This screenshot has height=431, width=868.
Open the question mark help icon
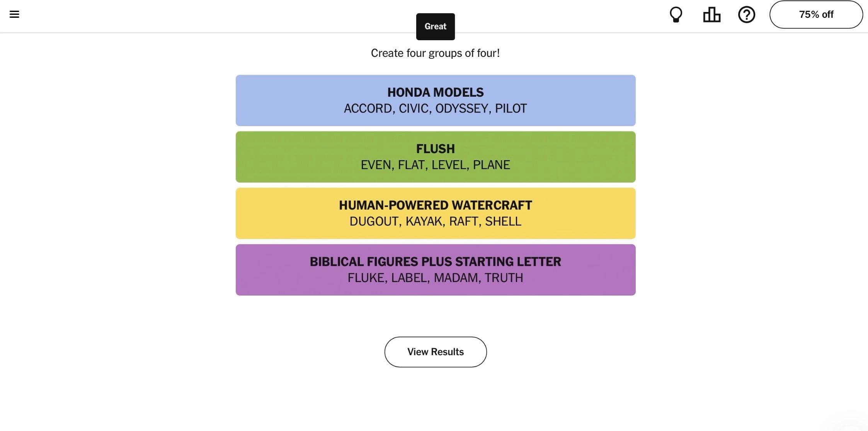pos(746,15)
